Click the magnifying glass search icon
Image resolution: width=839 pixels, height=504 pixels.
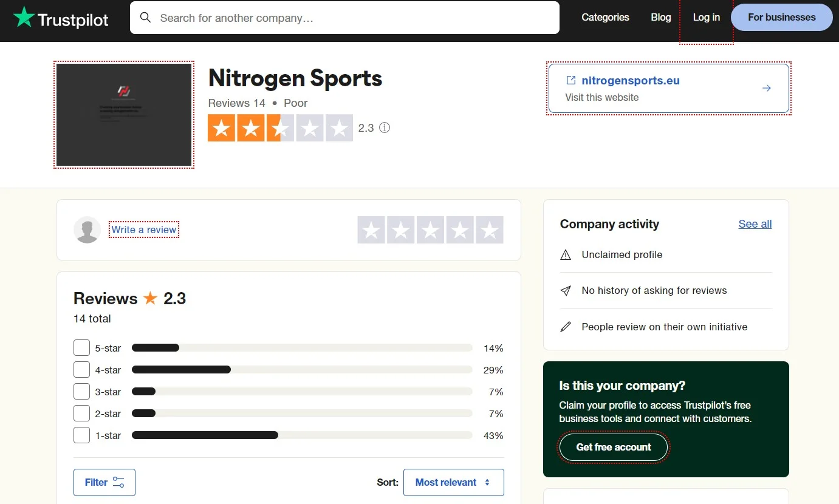click(145, 18)
